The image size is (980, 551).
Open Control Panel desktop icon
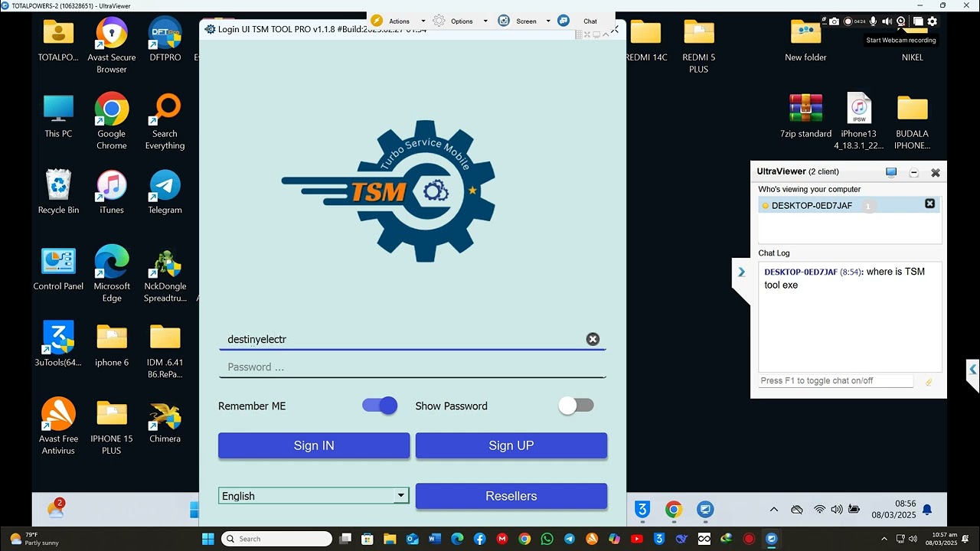(x=58, y=269)
